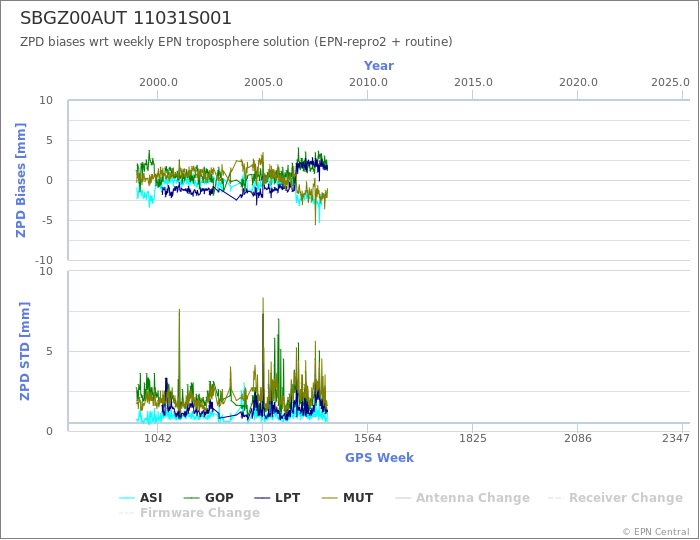Viewport: 700px width, 540px height.
Task: Click the 2025.0 year tick label
Action: (x=670, y=82)
